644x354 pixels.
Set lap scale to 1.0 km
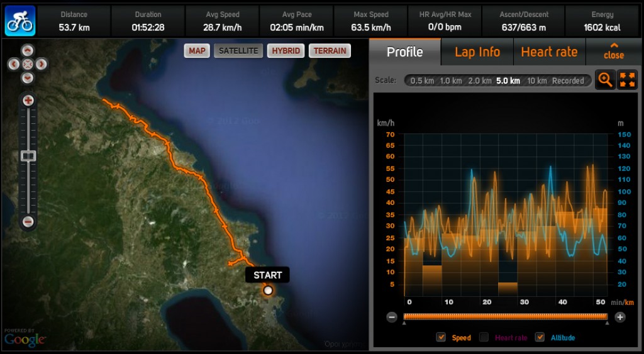point(451,81)
